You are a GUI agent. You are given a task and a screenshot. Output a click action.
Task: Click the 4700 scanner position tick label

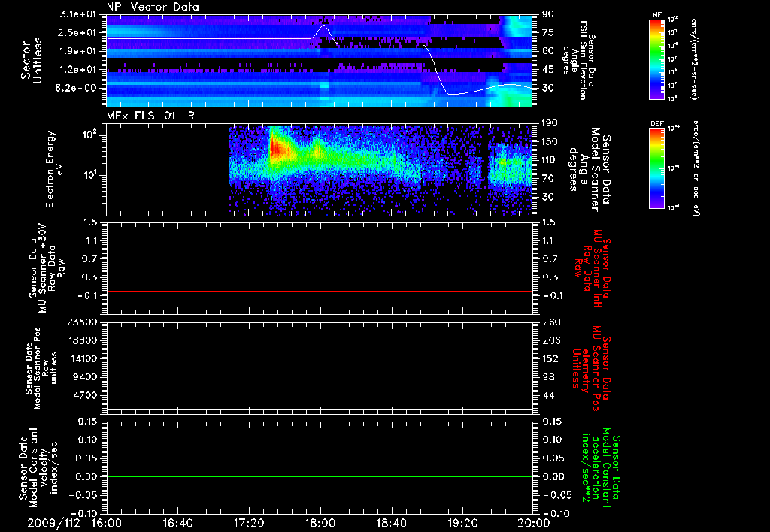(x=86, y=395)
